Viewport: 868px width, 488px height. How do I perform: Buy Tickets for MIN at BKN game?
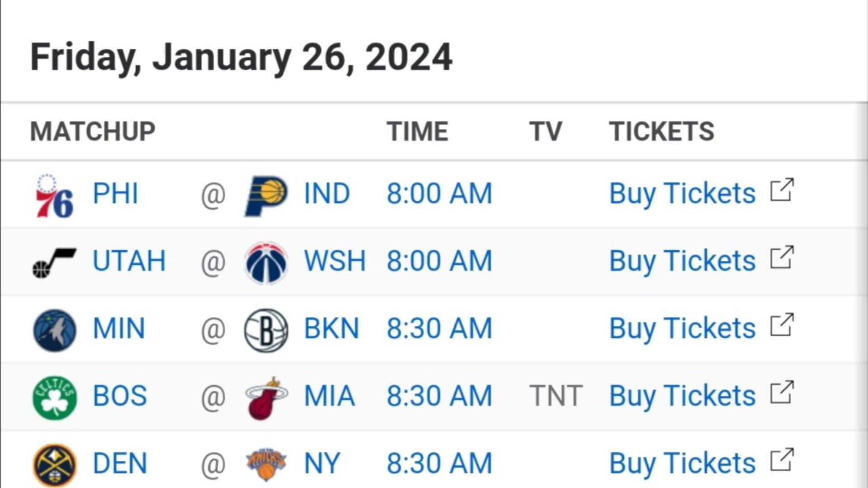682,328
